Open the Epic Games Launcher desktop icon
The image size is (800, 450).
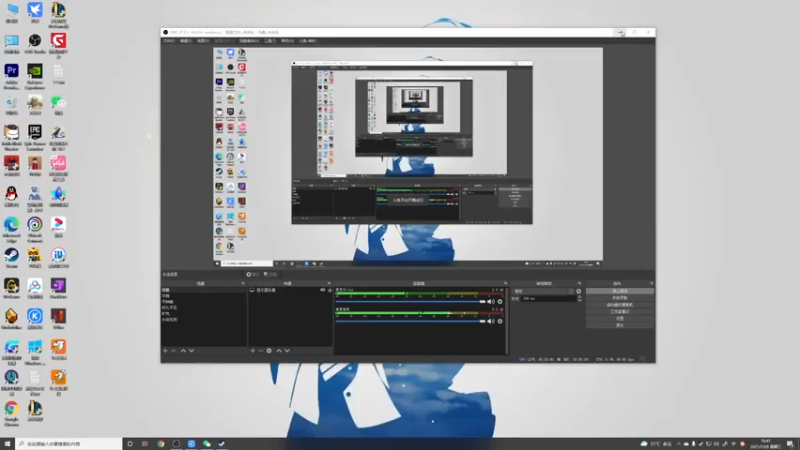35,137
